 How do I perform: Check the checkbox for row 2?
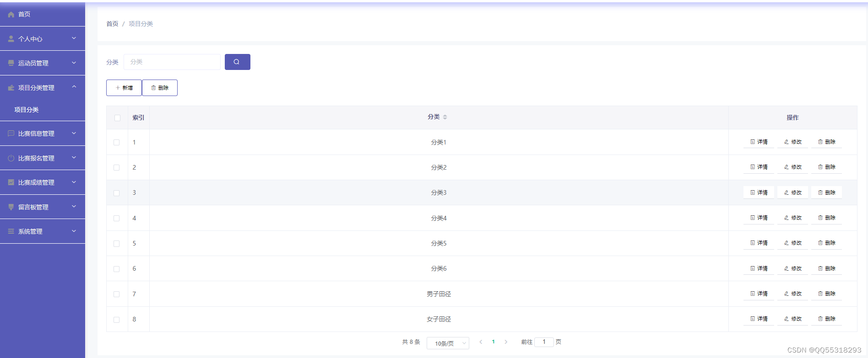[x=117, y=168]
